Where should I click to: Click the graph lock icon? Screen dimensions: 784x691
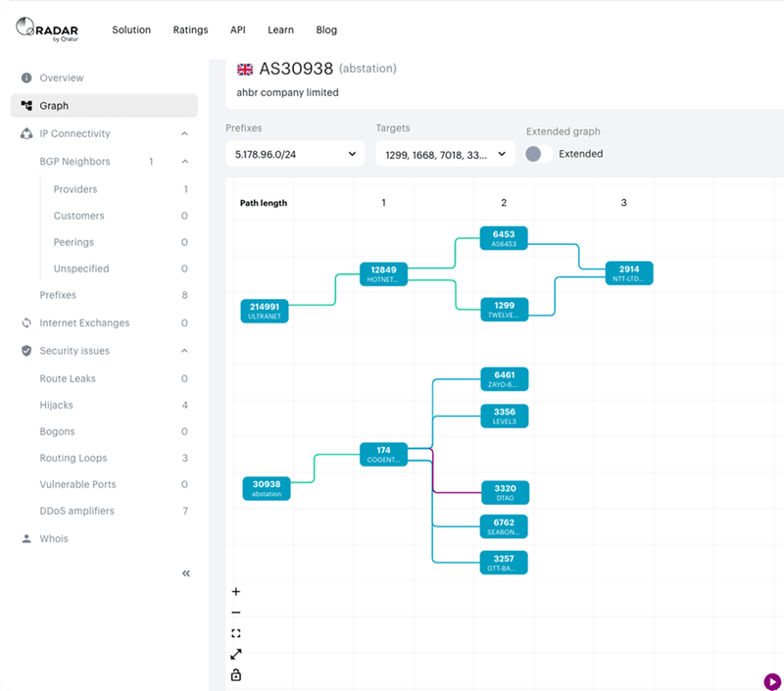[x=236, y=675]
